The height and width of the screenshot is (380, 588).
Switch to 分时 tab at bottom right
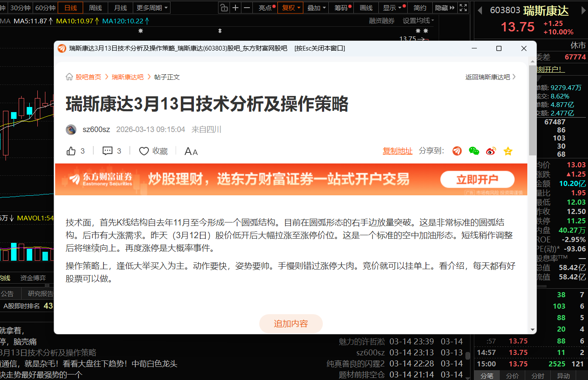tap(538, 376)
